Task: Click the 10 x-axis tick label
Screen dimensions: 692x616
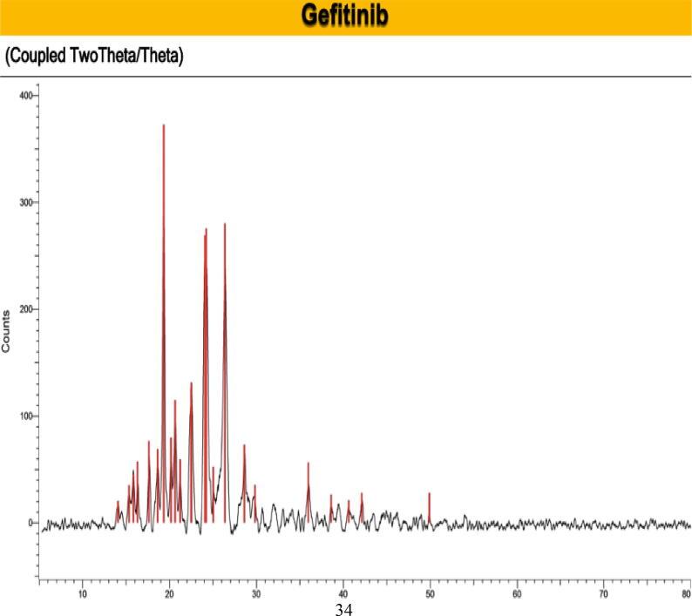Action: pyautogui.click(x=83, y=594)
